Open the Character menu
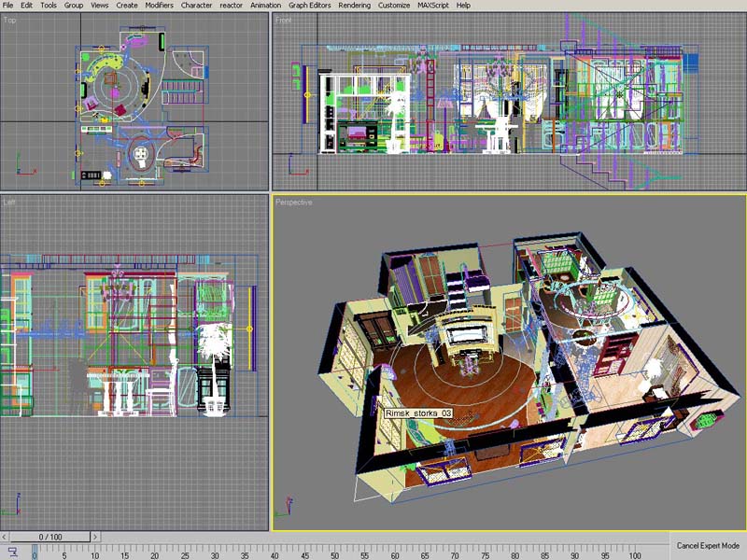The image size is (747, 560). click(196, 5)
